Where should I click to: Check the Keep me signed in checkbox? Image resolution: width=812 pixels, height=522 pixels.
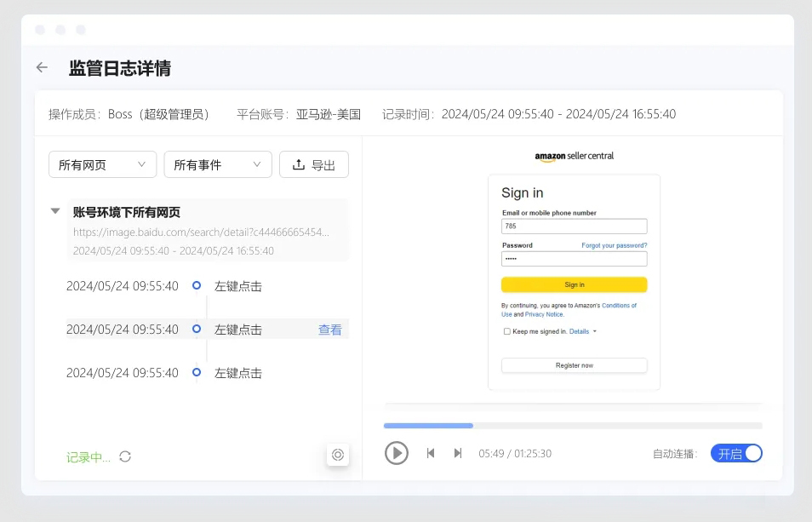507,331
